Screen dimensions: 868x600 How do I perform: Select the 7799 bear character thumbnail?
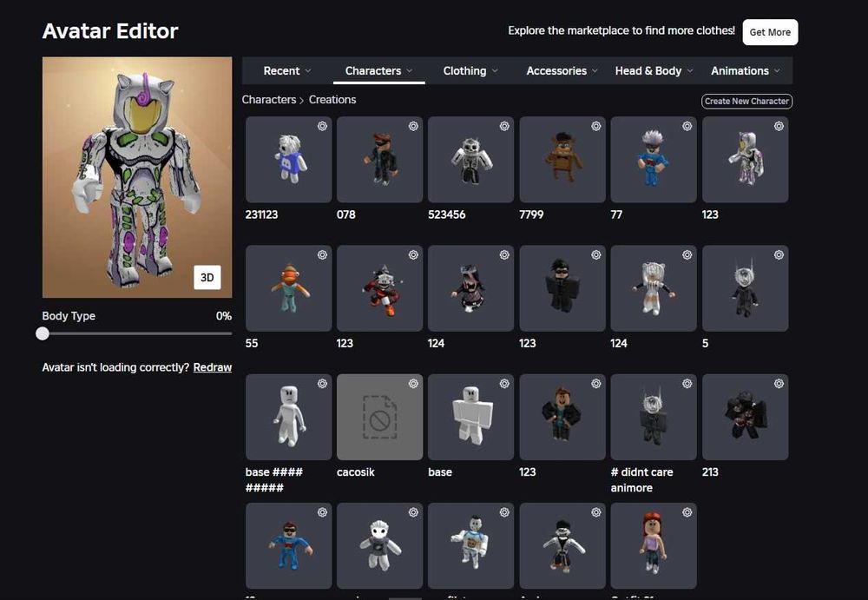(562, 160)
